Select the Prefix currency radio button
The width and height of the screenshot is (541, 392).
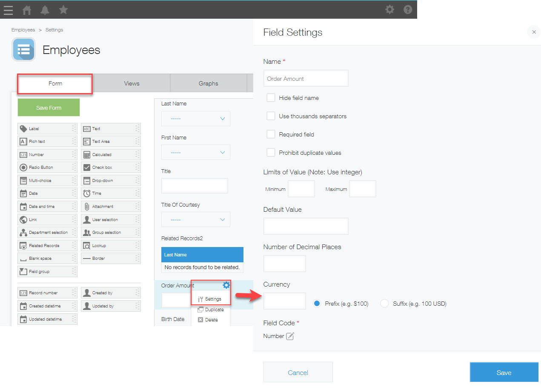coord(317,304)
